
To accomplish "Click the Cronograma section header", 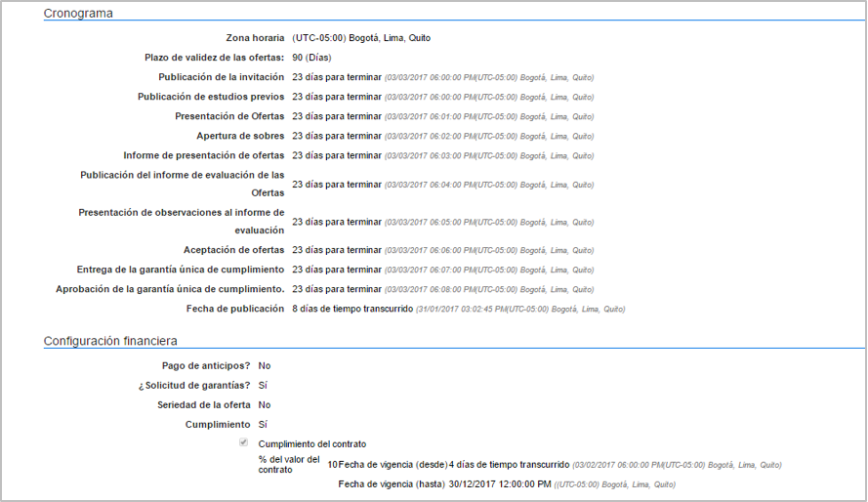I will [x=78, y=14].
